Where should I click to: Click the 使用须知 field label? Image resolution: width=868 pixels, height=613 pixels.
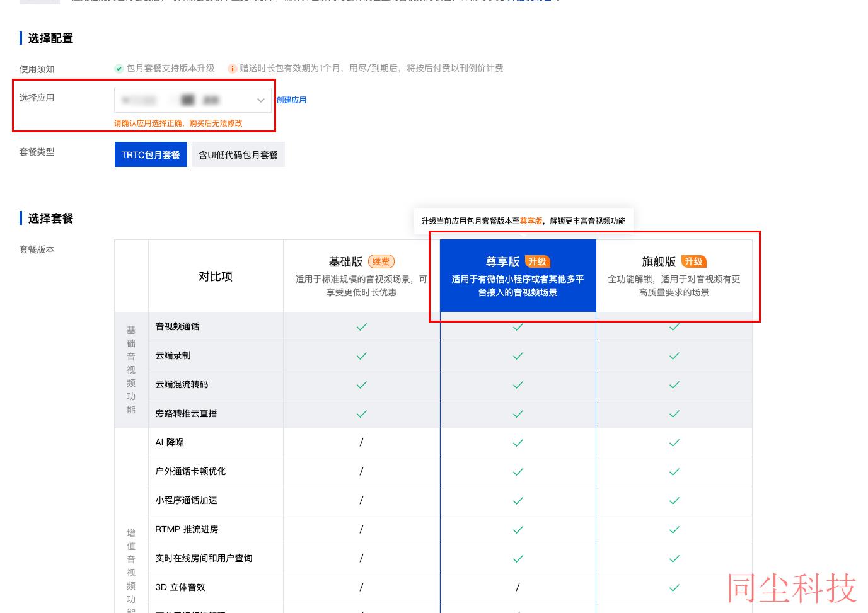pyautogui.click(x=37, y=69)
